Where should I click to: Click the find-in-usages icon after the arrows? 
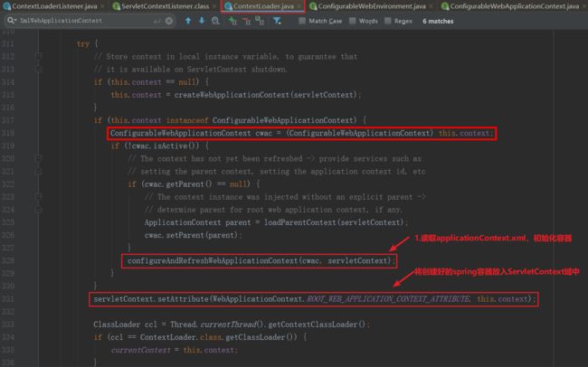pyautogui.click(x=217, y=21)
